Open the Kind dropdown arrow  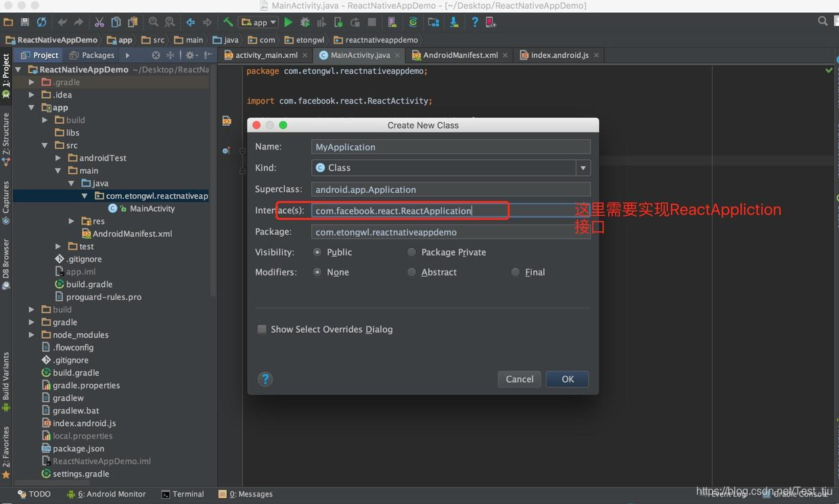583,168
